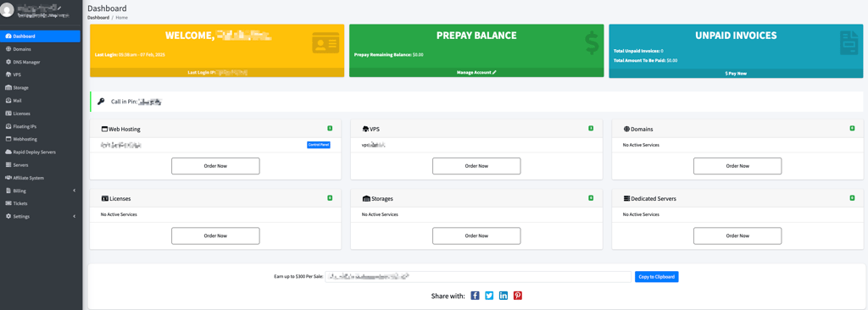Image resolution: width=868 pixels, height=310 pixels.
Task: Click the green count badge on Licenses card
Action: [330, 197]
